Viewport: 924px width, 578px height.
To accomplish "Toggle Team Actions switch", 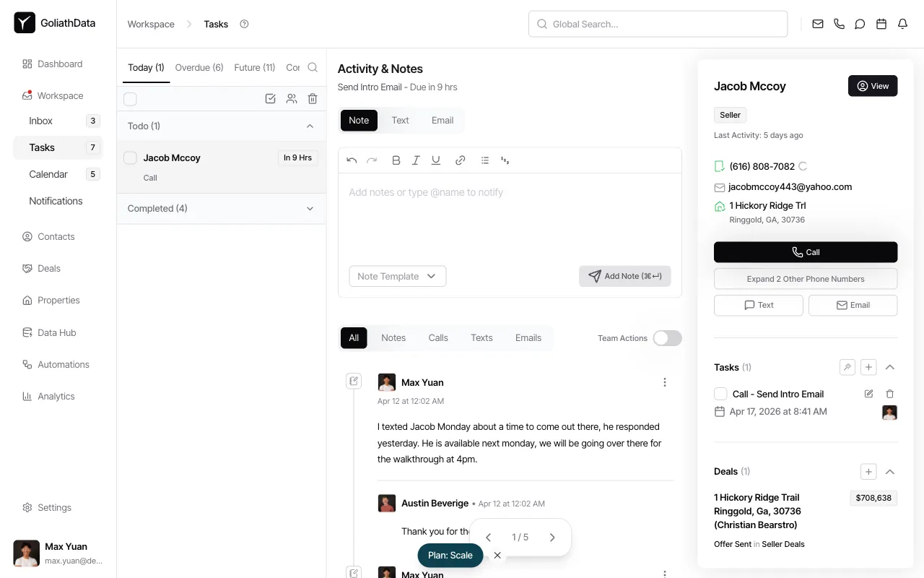I will coord(666,337).
